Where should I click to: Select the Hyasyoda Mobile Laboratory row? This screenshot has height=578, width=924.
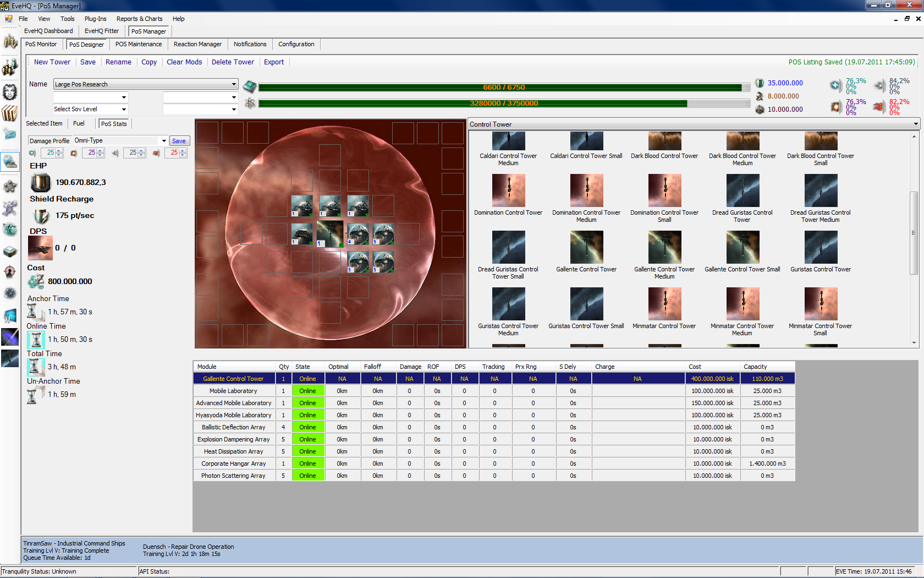pyautogui.click(x=494, y=415)
